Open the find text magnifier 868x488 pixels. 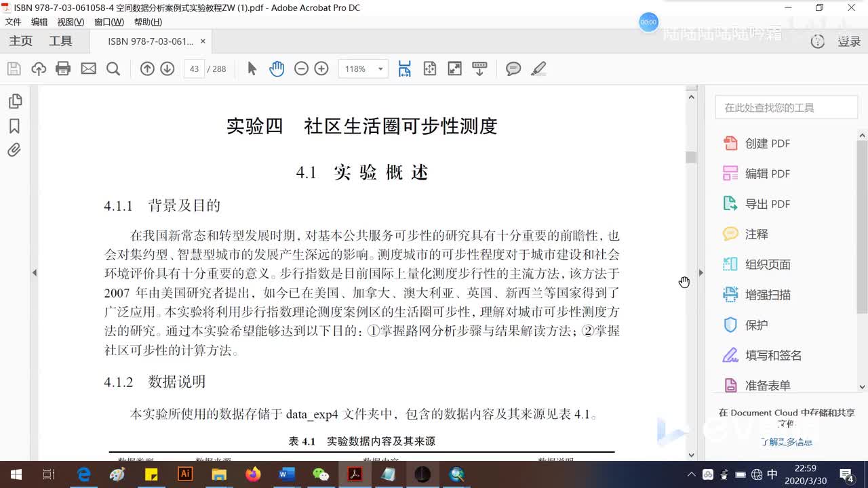click(x=113, y=68)
